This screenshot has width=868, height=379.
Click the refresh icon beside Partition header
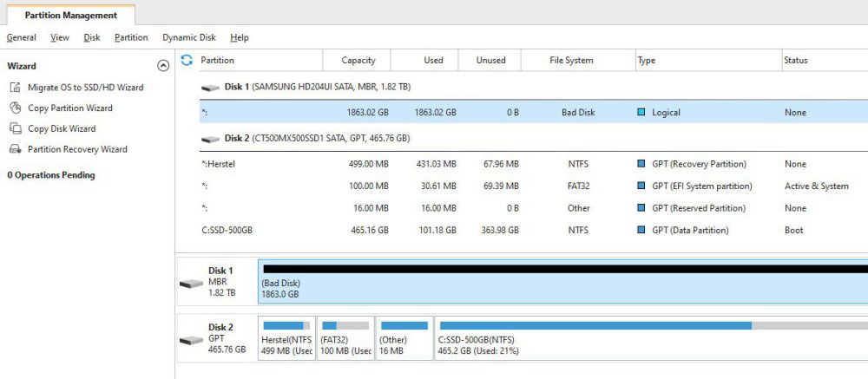click(186, 60)
